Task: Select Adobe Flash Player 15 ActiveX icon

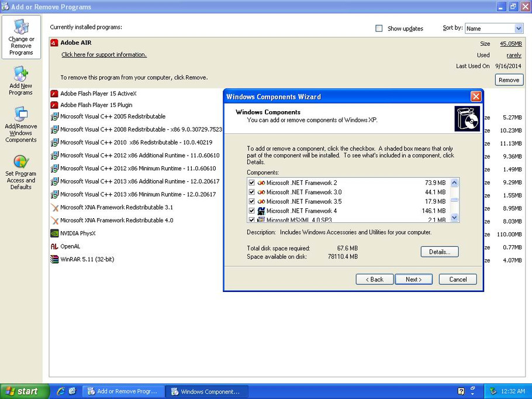Action: click(x=54, y=94)
